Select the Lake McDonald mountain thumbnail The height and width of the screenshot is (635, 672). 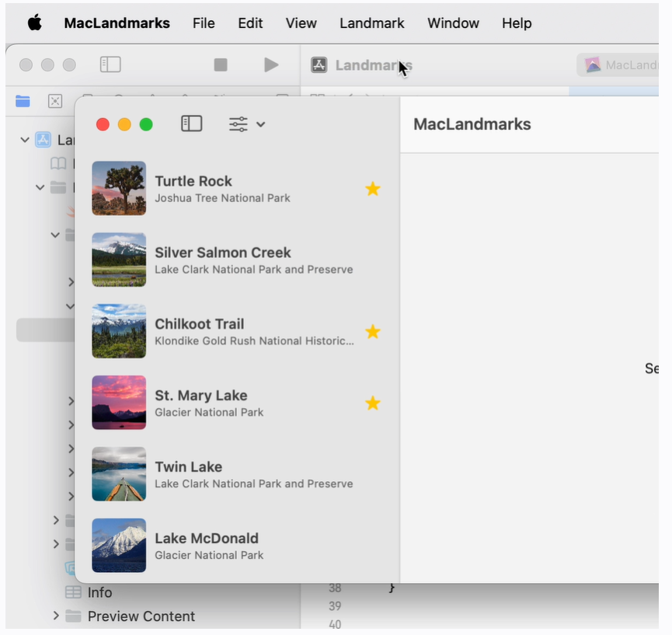pos(119,546)
